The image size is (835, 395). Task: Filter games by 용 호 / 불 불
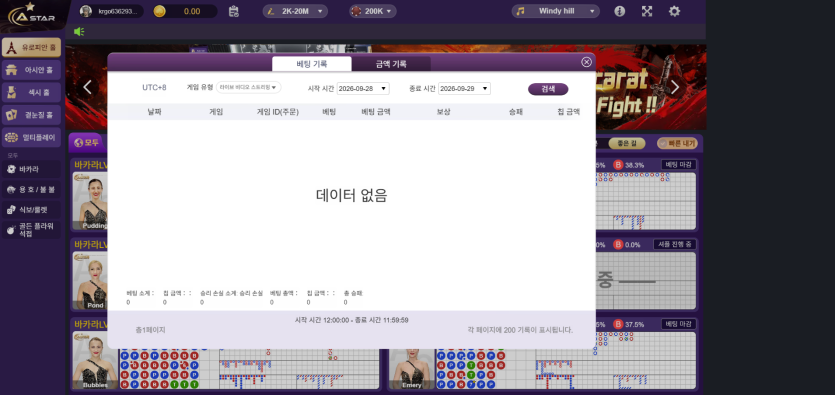pos(31,190)
